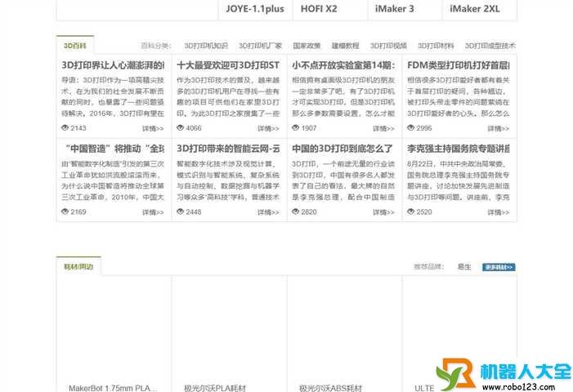
Task: Open the MakerBot 1.75mm PLA product
Action: point(113,388)
